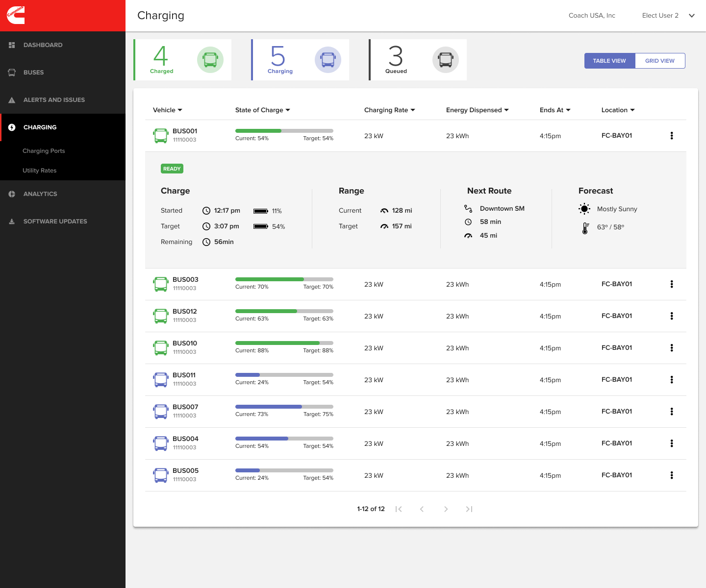This screenshot has width=706, height=588.
Task: Open the Software Updates menu item
Action: [x=63, y=221]
